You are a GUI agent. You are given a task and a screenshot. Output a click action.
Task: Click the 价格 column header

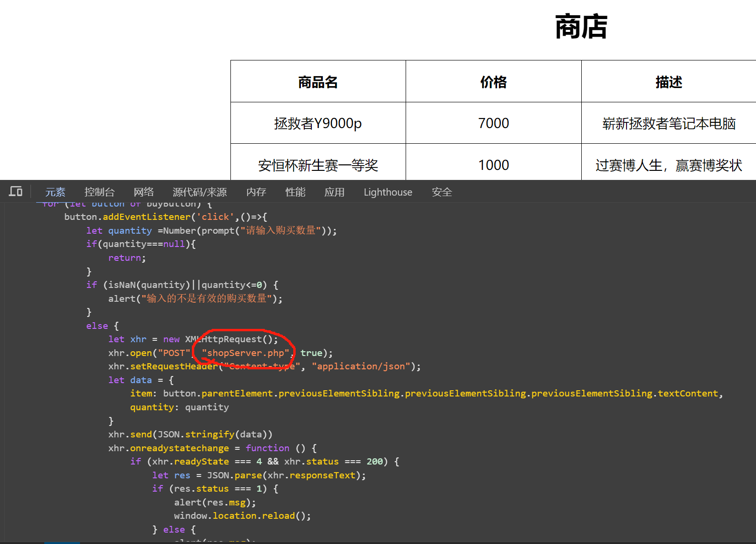pos(493,82)
